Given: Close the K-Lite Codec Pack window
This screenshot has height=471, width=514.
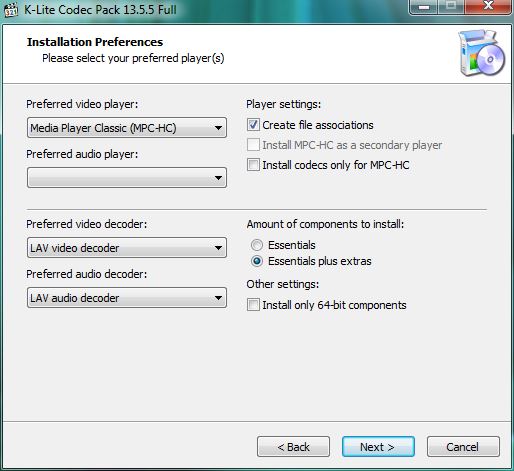Looking at the screenshot, I should click(x=488, y=7).
